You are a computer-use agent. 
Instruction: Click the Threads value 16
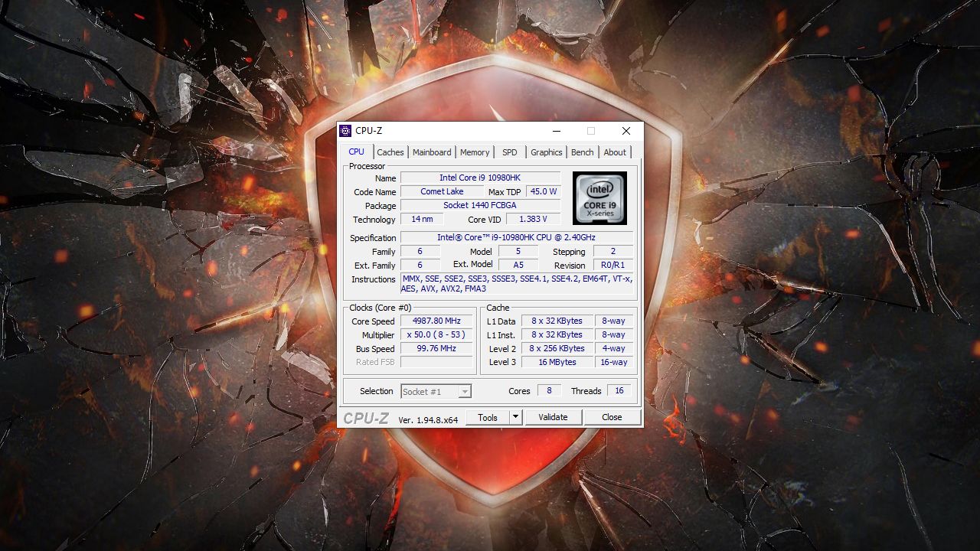619,390
